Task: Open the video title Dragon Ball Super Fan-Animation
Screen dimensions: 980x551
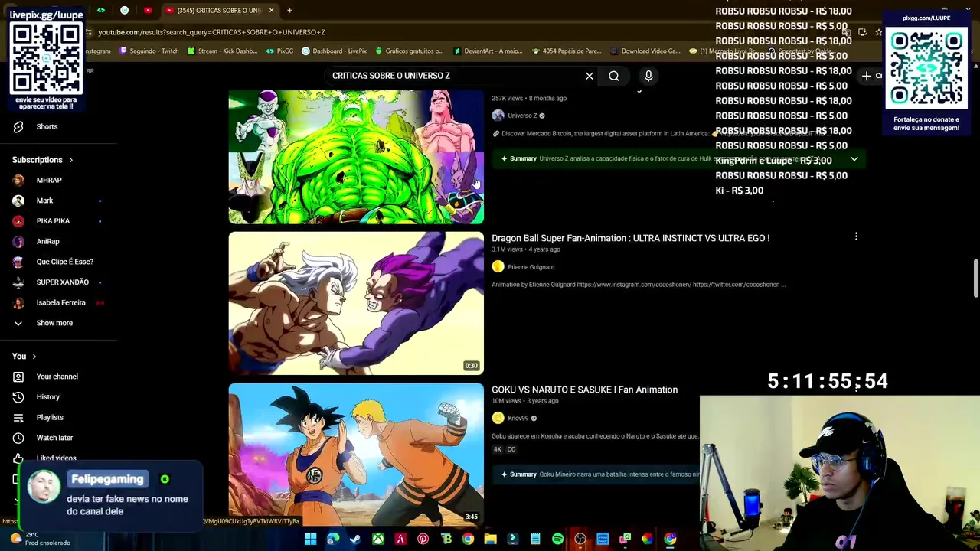Action: pos(630,238)
